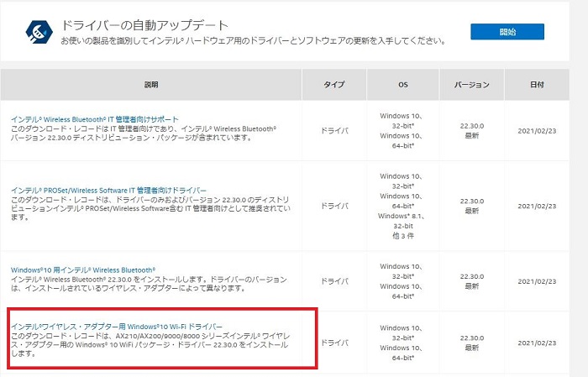The width and height of the screenshot is (588, 377).
Task: Click the driver auto-update hexagon icon
Action: (39, 32)
